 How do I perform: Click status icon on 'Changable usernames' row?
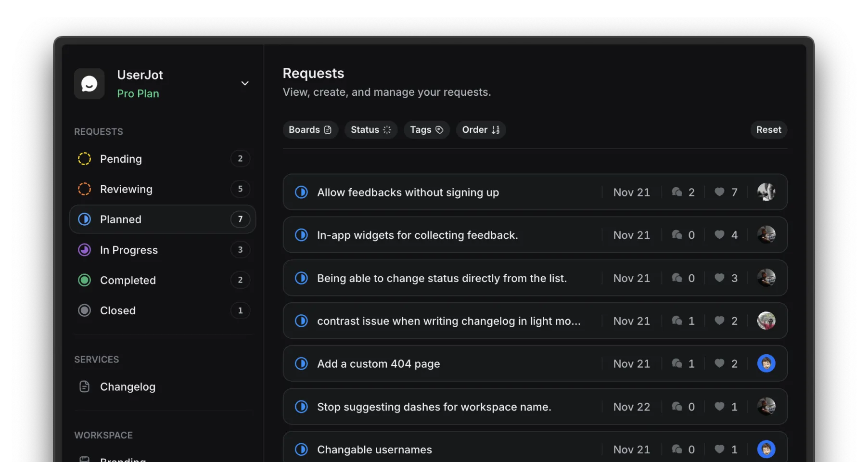(x=302, y=449)
